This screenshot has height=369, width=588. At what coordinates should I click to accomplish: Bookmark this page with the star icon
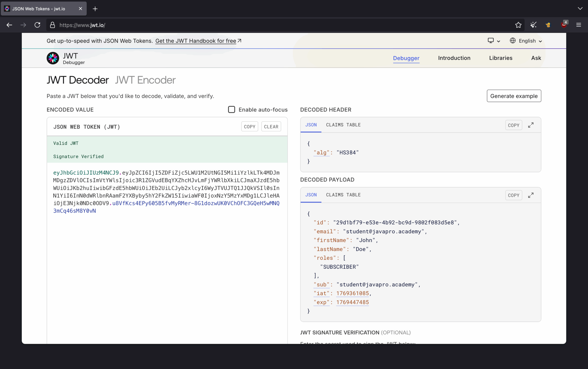[x=518, y=25]
